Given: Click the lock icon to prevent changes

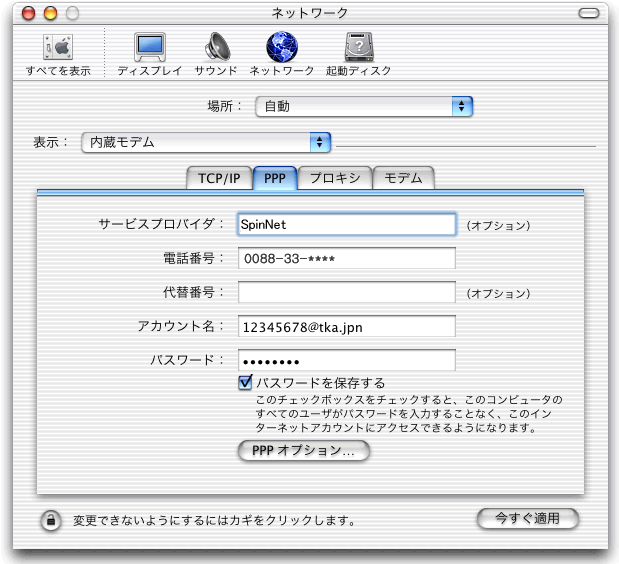Looking at the screenshot, I should click(x=50, y=520).
